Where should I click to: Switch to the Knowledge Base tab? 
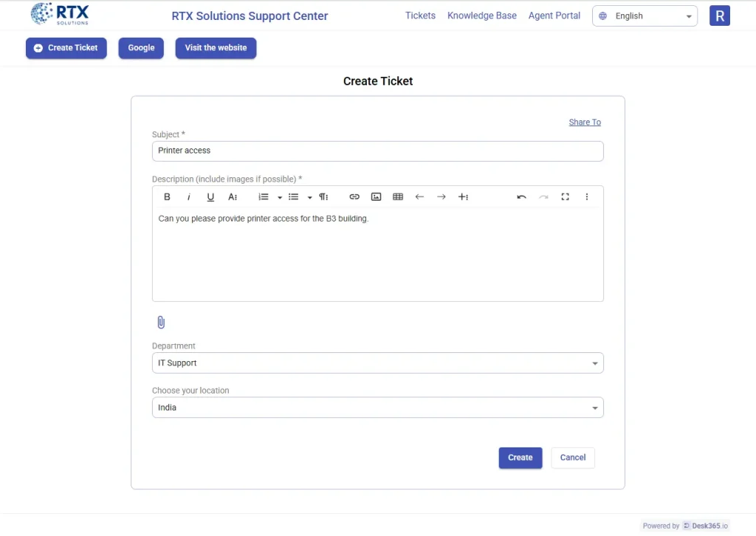481,16
